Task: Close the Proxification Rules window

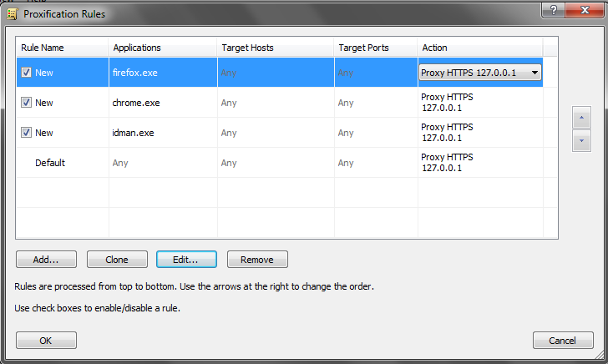Action: point(585,10)
